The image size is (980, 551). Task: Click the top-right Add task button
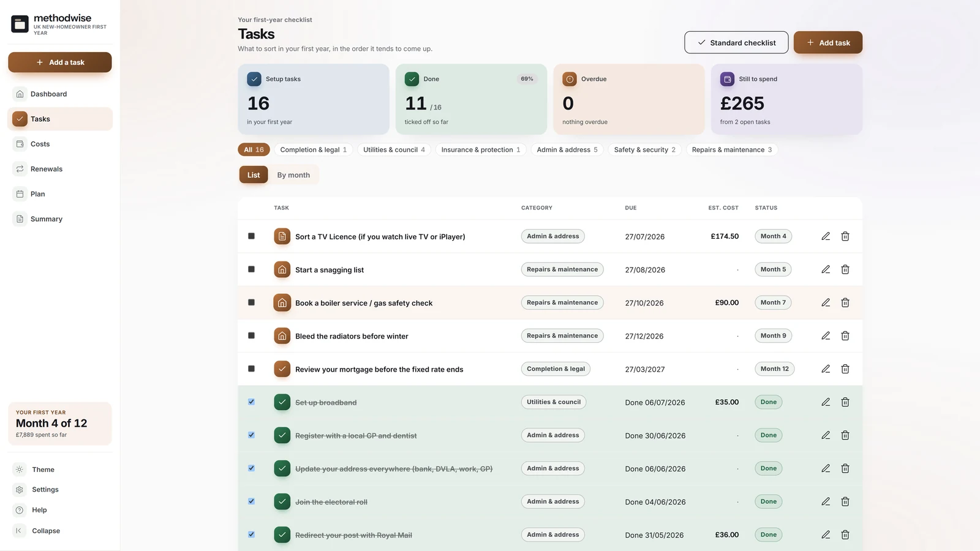[x=828, y=42]
